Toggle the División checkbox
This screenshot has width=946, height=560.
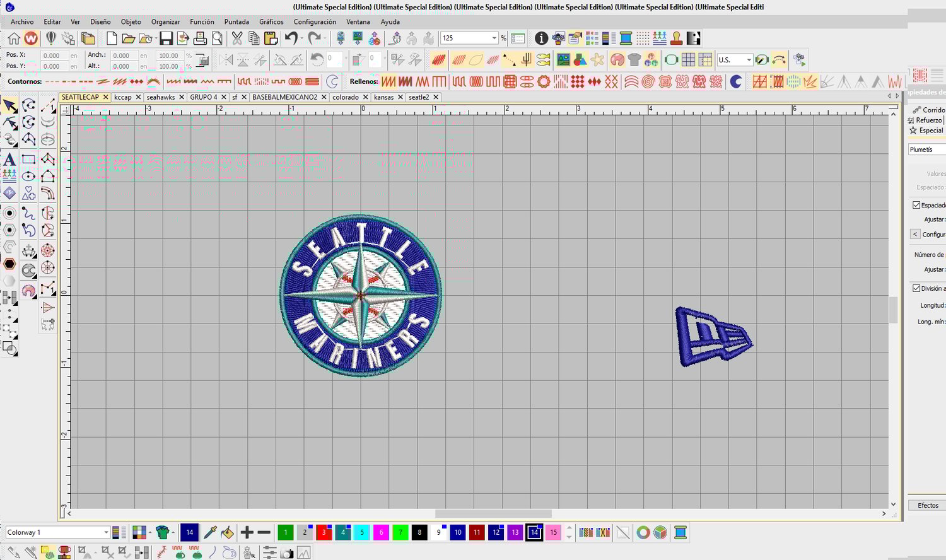click(916, 288)
